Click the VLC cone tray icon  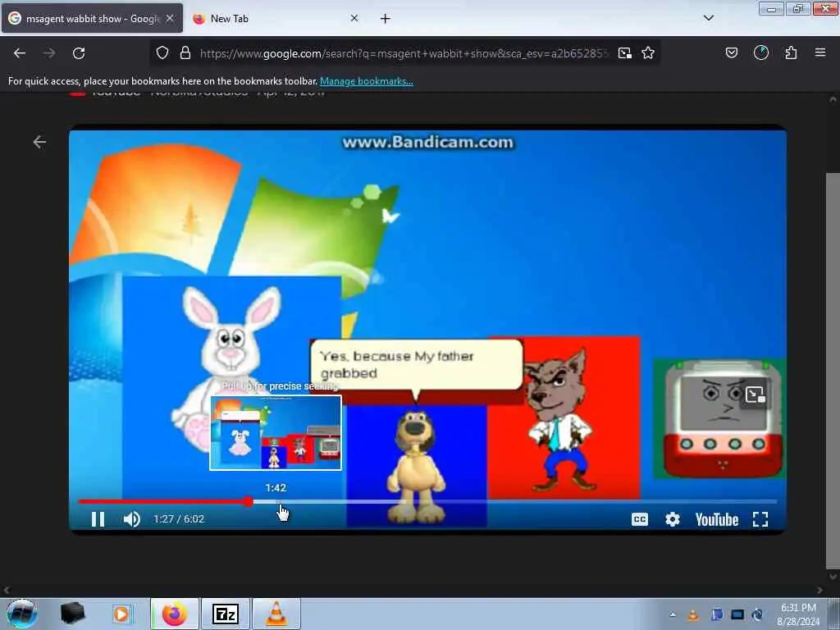tap(693, 614)
